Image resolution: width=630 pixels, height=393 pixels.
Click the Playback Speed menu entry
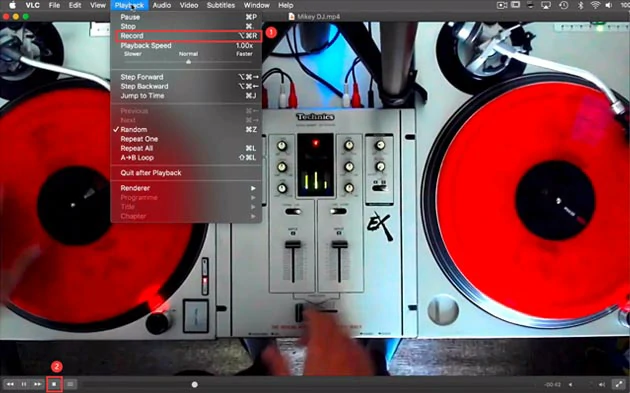186,45
